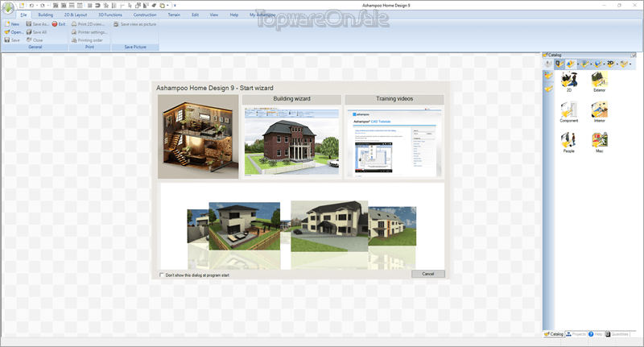Open Printer settings... in Print group
The image size is (644, 347).
[x=89, y=32]
